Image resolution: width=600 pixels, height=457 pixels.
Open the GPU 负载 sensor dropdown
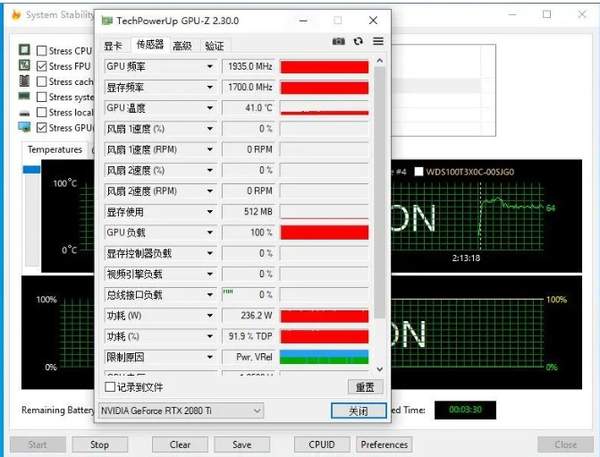pos(210,232)
